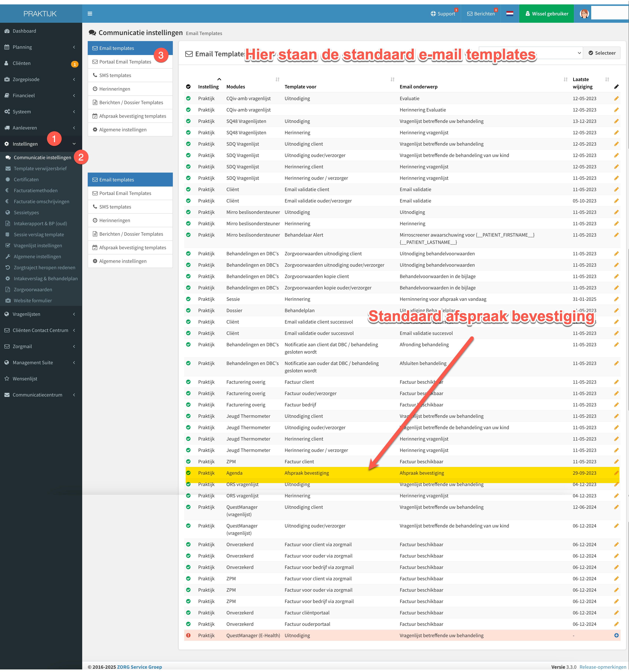Expand the Systeem sidebar menu
Image resolution: width=629 pixels, height=672 pixels.
click(x=41, y=112)
